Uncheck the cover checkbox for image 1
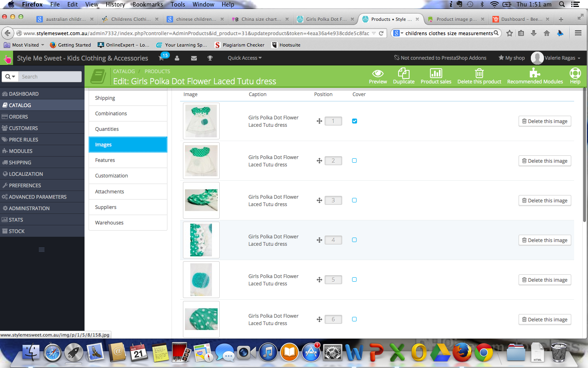The width and height of the screenshot is (588, 368). click(354, 121)
